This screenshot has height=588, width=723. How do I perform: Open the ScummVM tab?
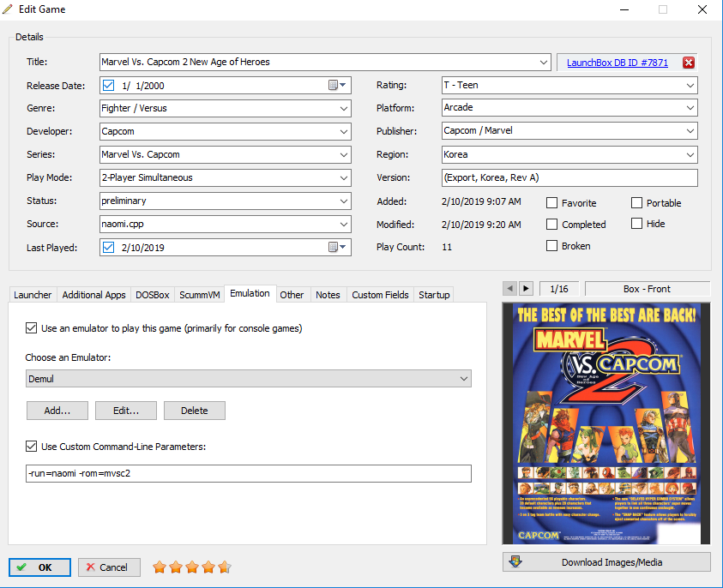tap(199, 295)
